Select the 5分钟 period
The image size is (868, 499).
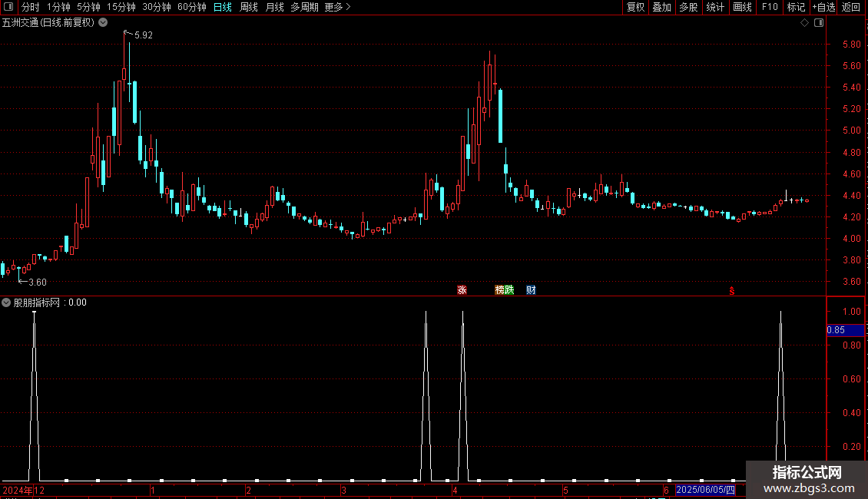click(88, 7)
